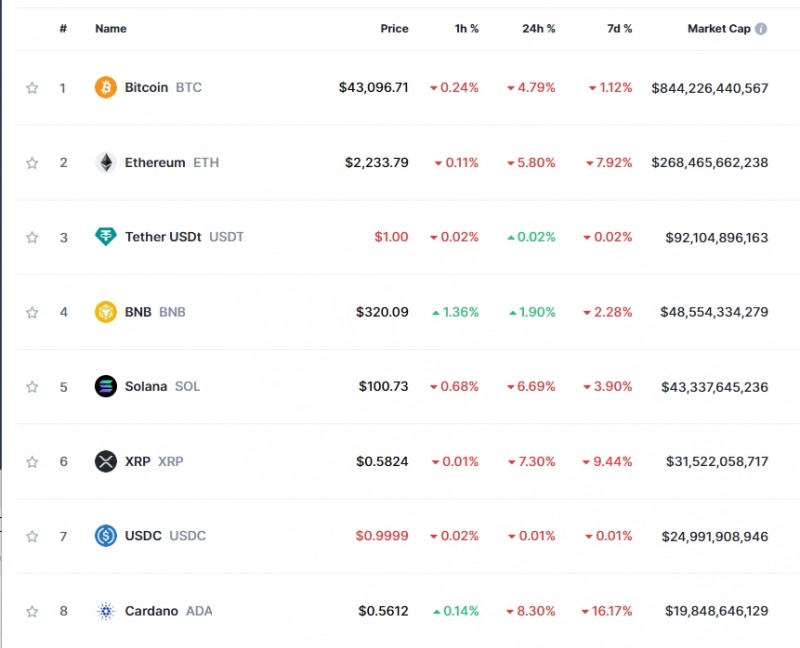Screen dimensions: 800x648
Task: Favorite Ethereum using its star icon
Action: click(x=31, y=162)
